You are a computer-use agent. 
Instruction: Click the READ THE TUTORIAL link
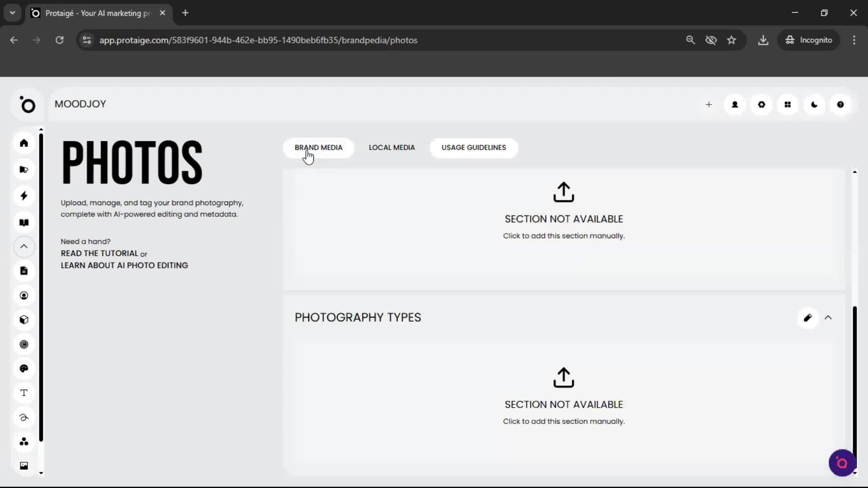pyautogui.click(x=100, y=253)
